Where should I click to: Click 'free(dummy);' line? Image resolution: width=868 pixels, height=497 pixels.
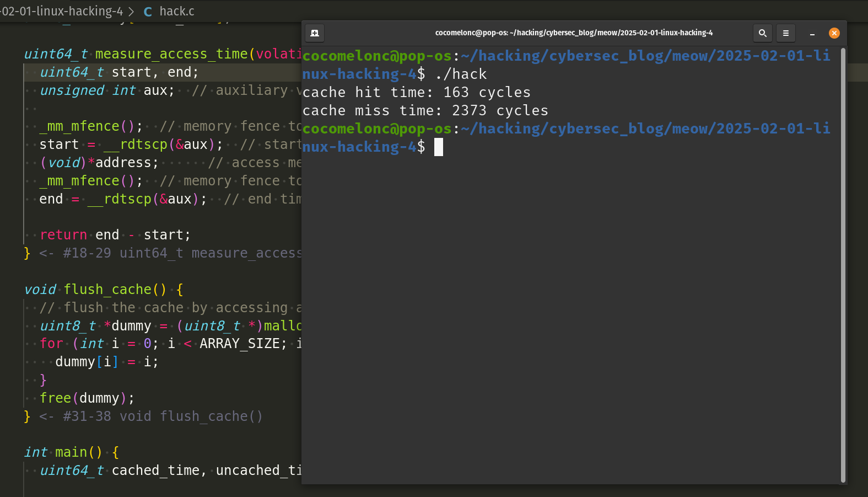click(87, 398)
